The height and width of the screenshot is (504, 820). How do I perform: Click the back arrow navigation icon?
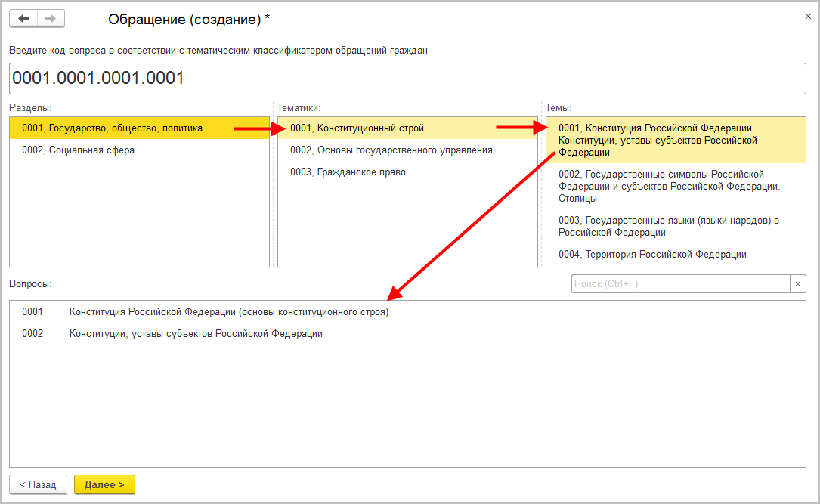23,19
